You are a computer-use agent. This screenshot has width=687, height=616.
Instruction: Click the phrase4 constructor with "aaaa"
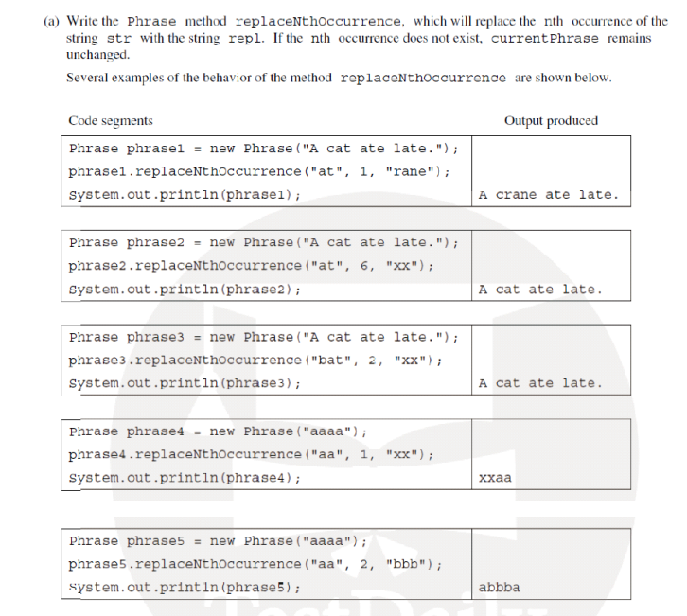point(218,431)
